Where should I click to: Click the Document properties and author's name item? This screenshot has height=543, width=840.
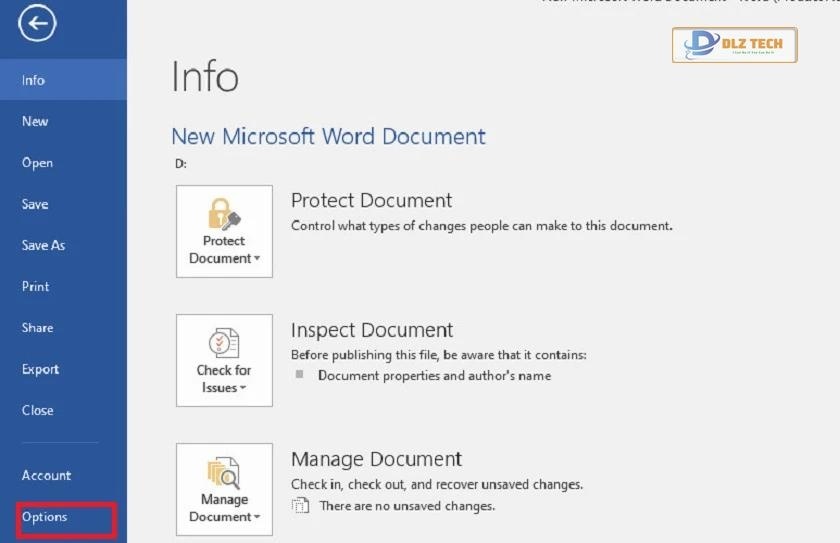click(434, 376)
